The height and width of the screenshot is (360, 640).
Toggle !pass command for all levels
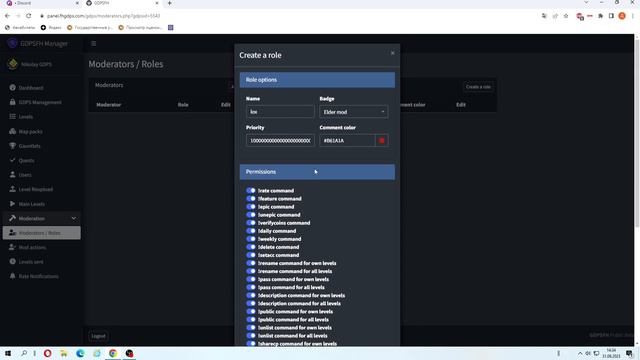(251, 287)
